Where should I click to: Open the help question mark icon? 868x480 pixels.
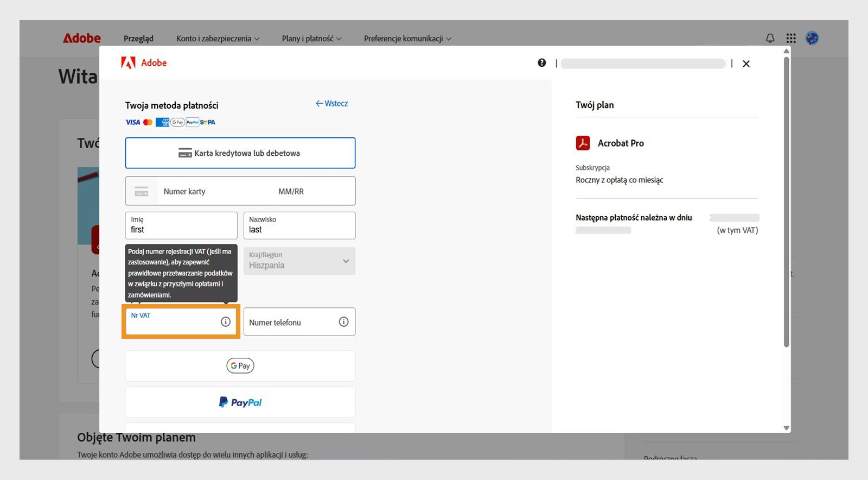[541, 63]
